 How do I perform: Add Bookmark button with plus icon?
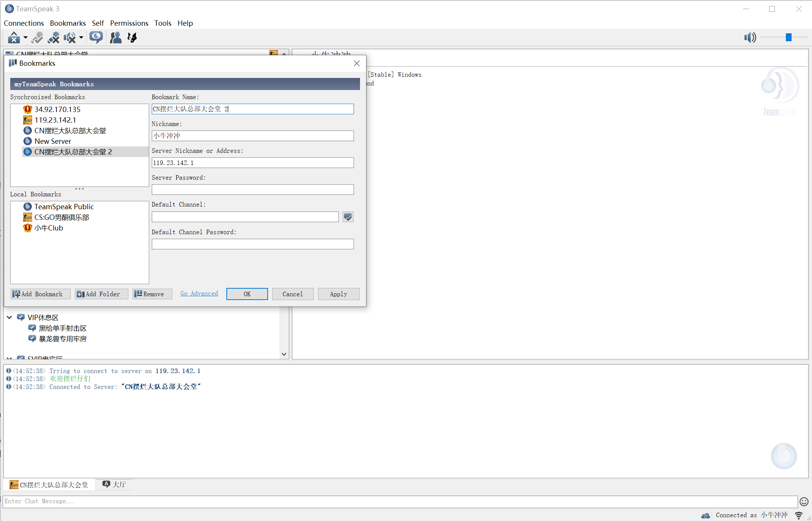coord(40,294)
